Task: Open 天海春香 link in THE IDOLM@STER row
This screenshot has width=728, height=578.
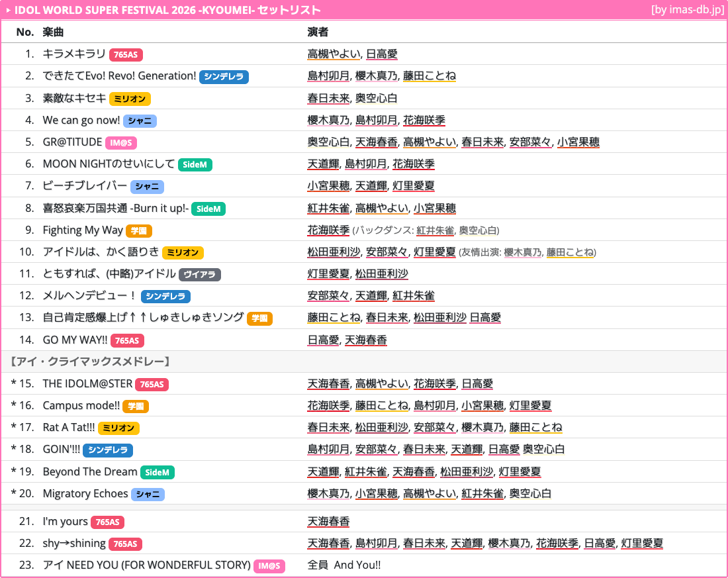Action: (328, 383)
